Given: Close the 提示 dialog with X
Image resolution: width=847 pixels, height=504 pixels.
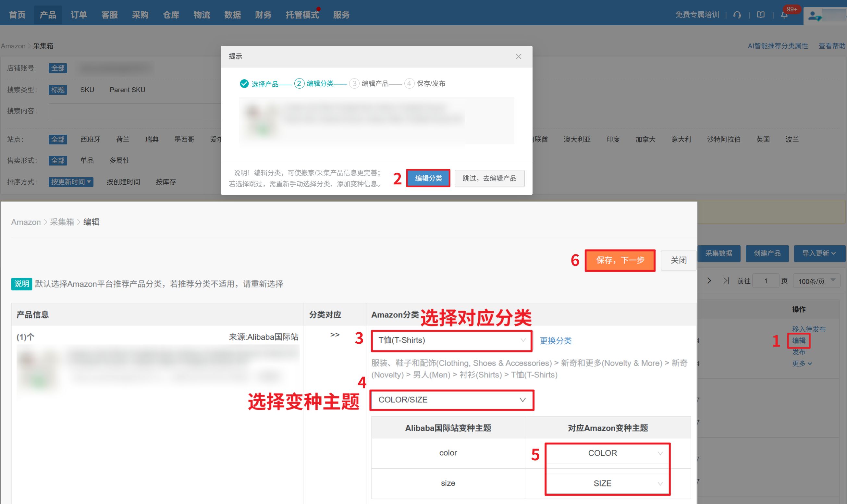Looking at the screenshot, I should point(518,57).
